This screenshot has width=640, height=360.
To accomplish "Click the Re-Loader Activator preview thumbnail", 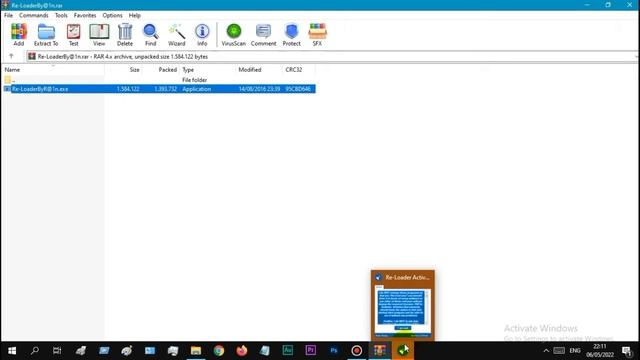I will pyautogui.click(x=403, y=312).
